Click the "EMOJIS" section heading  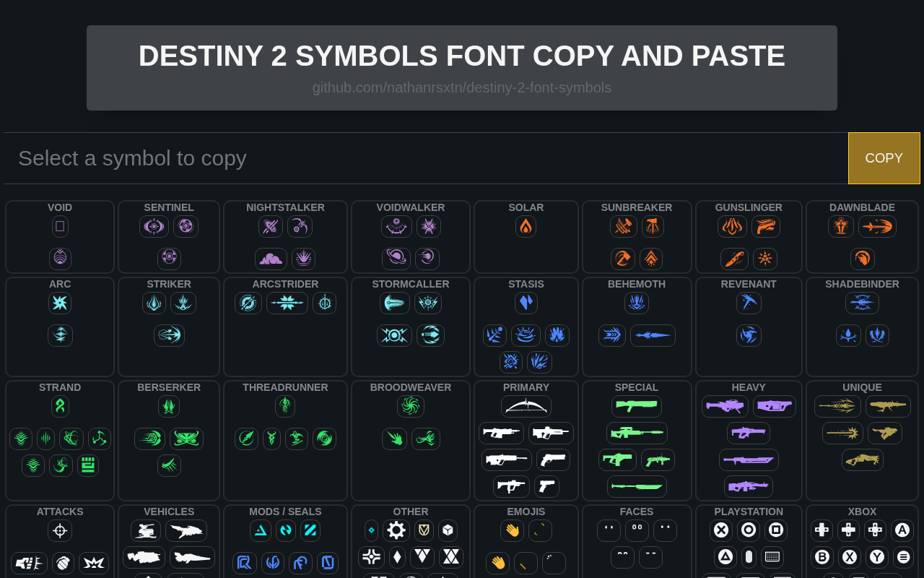click(x=526, y=512)
